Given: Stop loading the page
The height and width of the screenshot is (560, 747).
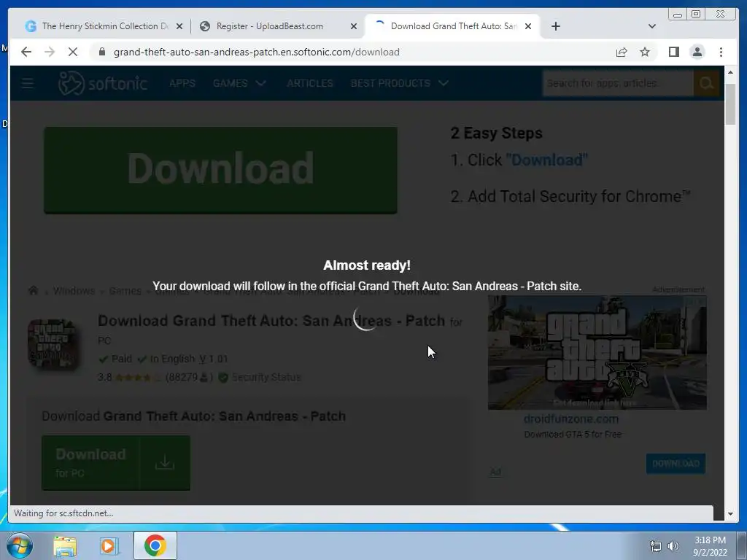Looking at the screenshot, I should 73,52.
